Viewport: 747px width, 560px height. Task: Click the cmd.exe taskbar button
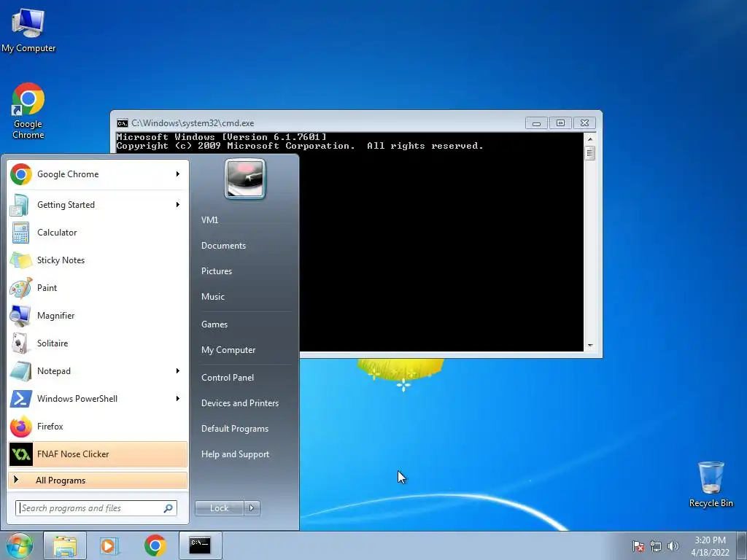(x=200, y=545)
